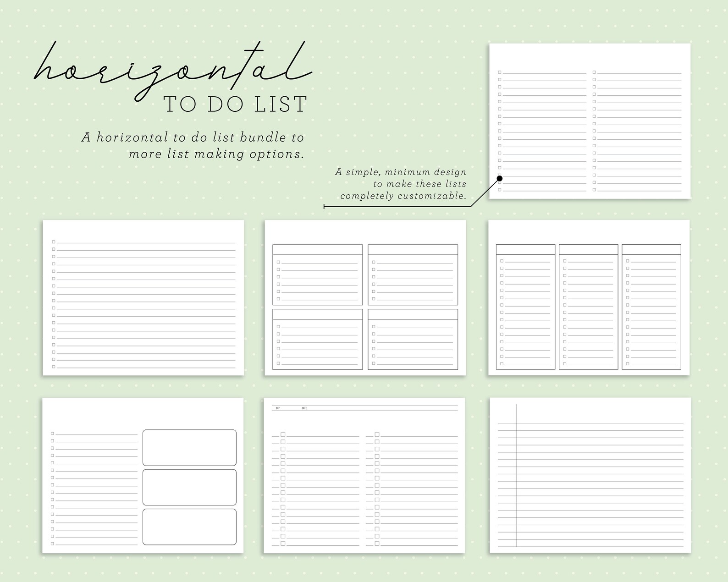Select the two-column plain checklist template
The image size is (728, 582).
[590, 121]
